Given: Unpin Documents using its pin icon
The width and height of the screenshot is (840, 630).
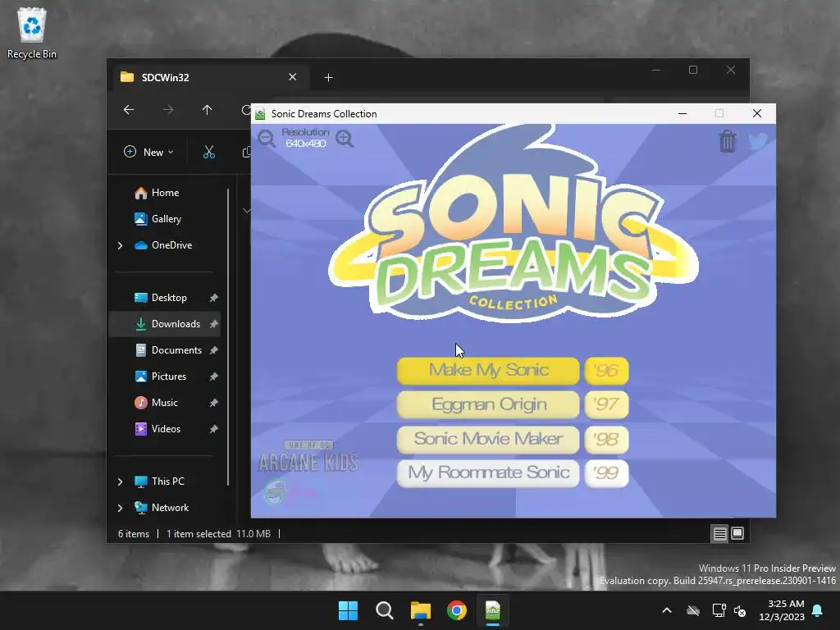Looking at the screenshot, I should pos(214,350).
